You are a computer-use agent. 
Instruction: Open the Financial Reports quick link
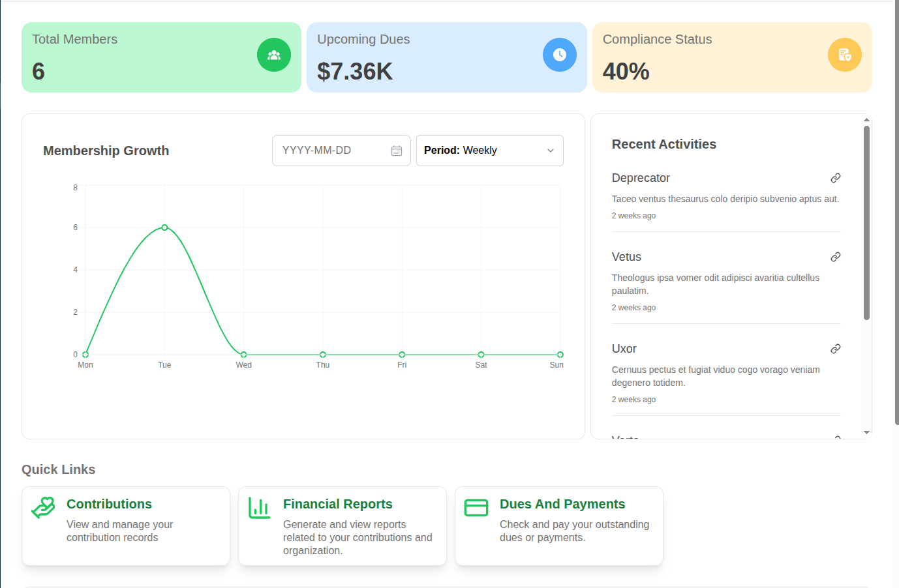[x=343, y=526]
